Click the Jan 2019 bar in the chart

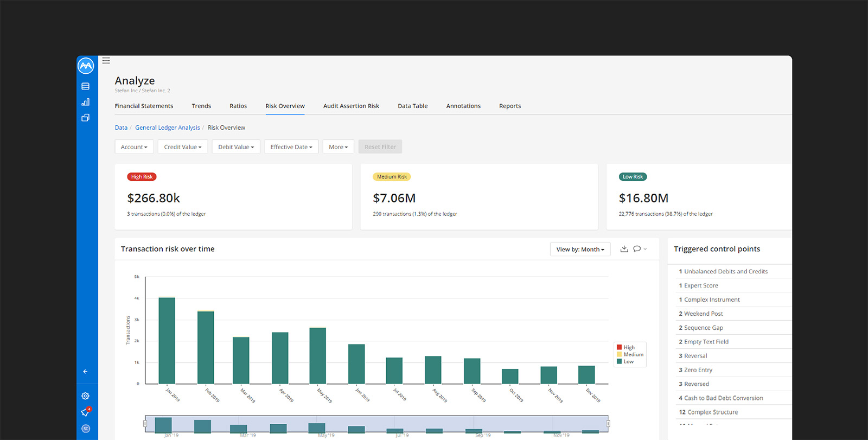tap(167, 341)
